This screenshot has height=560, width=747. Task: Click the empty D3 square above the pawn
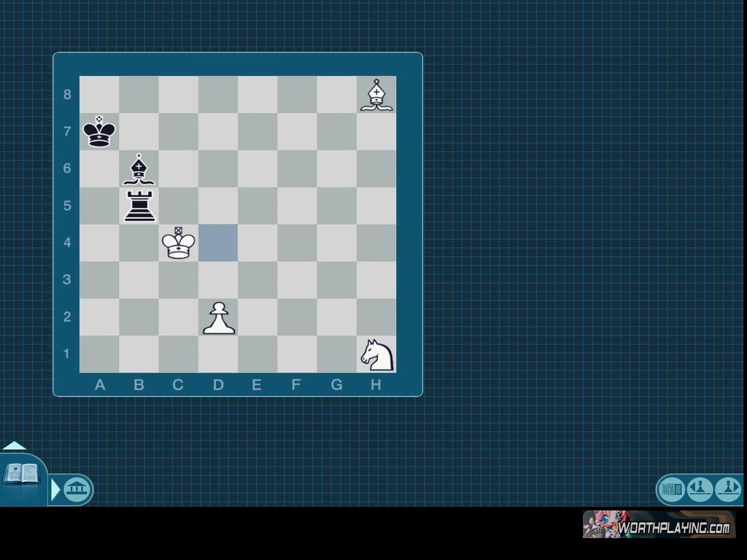coord(218,280)
